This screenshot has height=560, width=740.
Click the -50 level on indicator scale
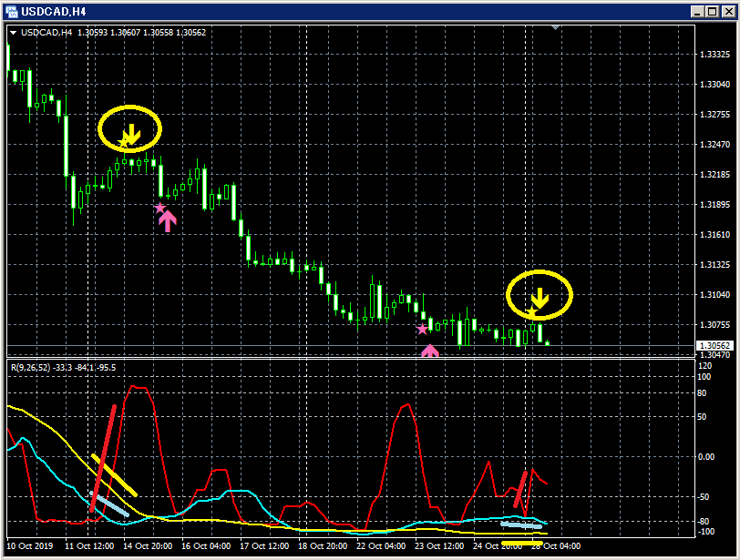click(x=704, y=497)
